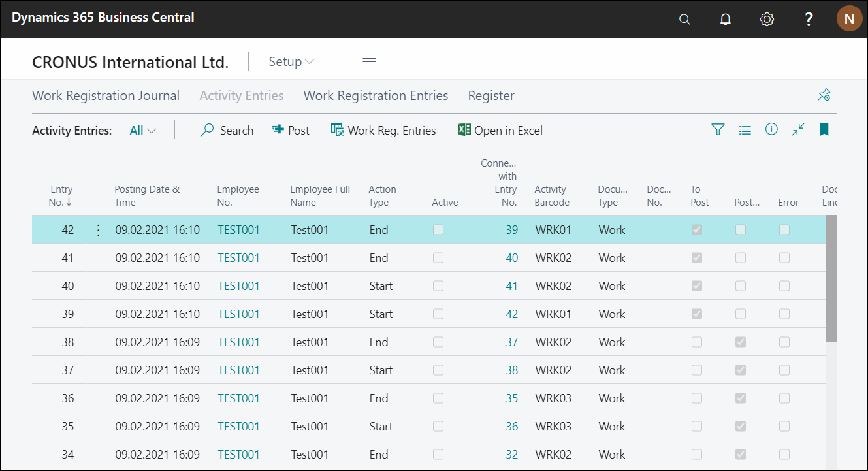
Task: Click Activity Barcode column header
Action: coord(552,196)
